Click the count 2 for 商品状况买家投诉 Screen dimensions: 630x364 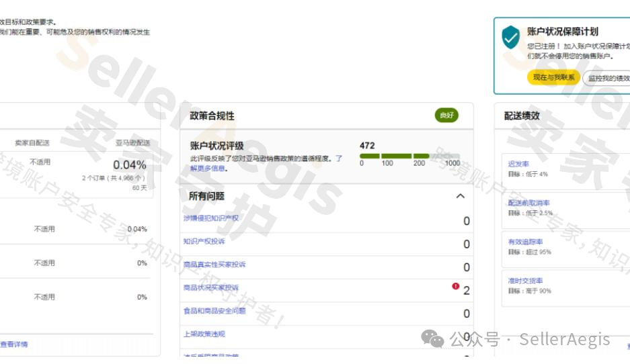(x=467, y=290)
